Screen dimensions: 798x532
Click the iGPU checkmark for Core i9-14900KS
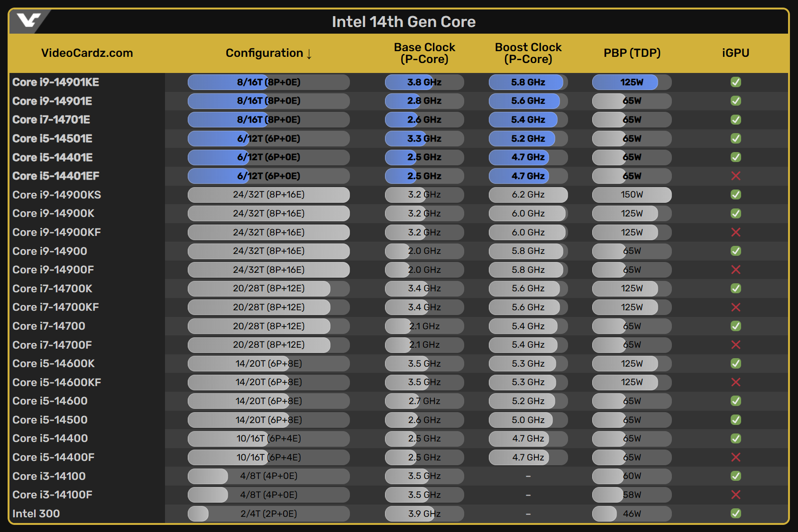[x=736, y=195]
